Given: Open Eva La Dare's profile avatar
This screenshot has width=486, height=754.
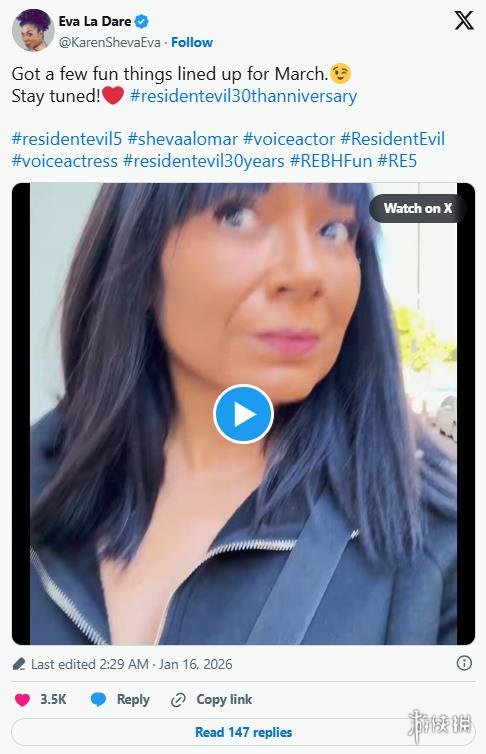Looking at the screenshot, I should (x=33, y=30).
